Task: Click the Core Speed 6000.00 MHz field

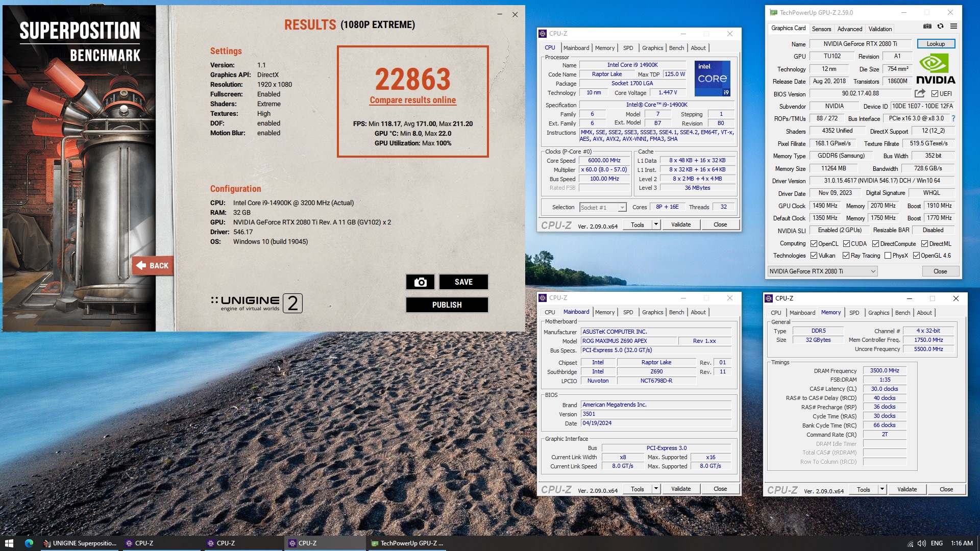Action: [x=604, y=160]
